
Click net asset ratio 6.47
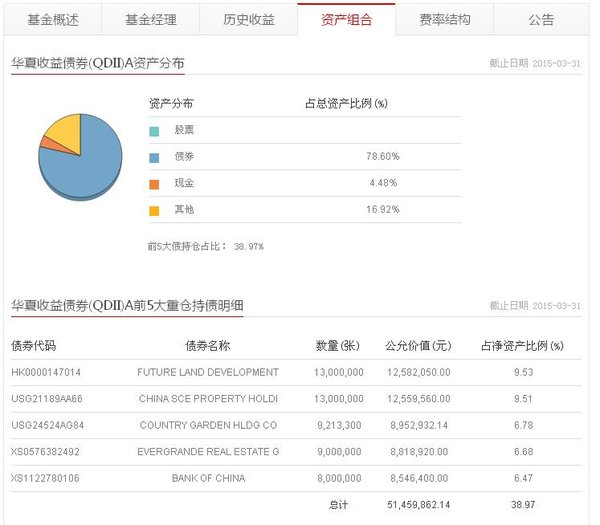coord(523,478)
